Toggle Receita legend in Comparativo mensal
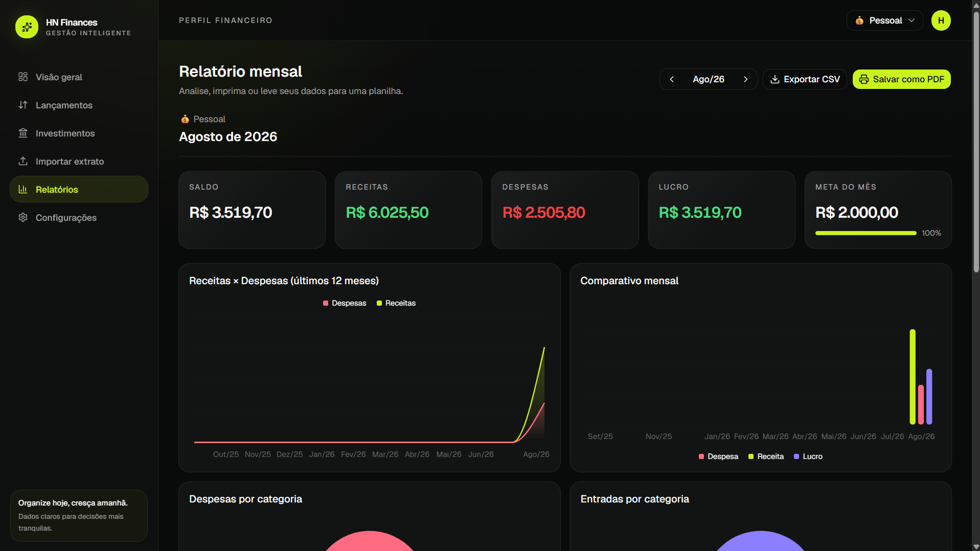Image resolution: width=980 pixels, height=551 pixels. (x=766, y=456)
